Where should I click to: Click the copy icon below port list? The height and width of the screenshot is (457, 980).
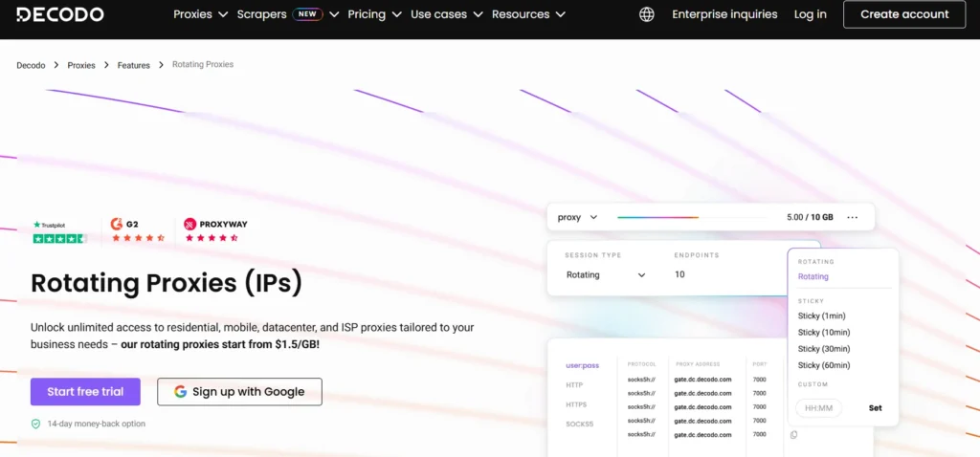(x=793, y=434)
